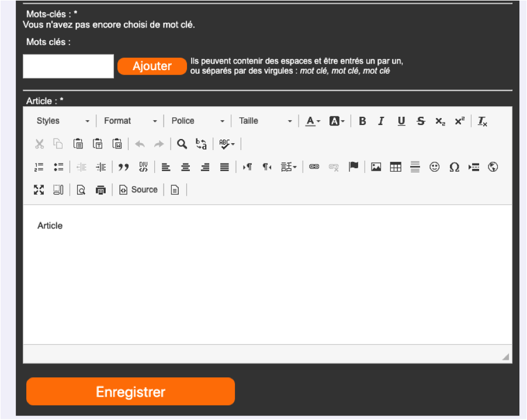Toggle bold formatting
This screenshot has height=420, width=527.
click(362, 121)
